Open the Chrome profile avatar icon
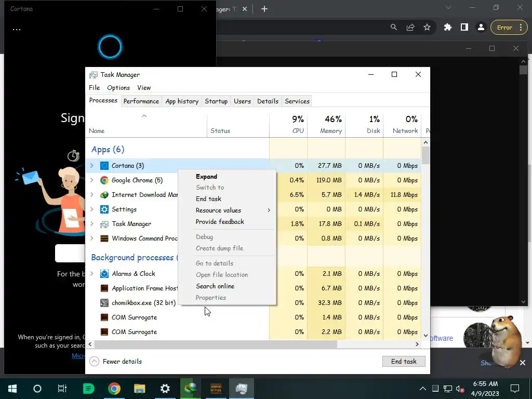The width and height of the screenshot is (532, 399). (x=481, y=28)
